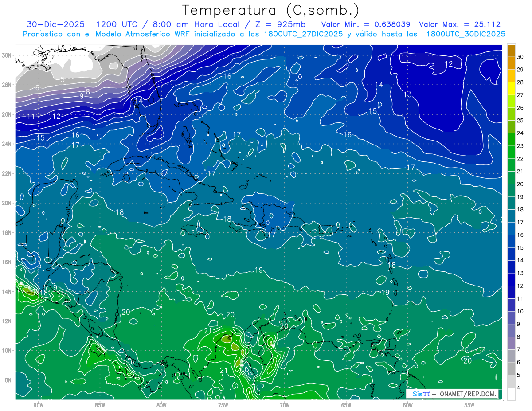Click the 16N latitude axis label
This screenshot has height=411, width=532.
[x=8, y=262]
